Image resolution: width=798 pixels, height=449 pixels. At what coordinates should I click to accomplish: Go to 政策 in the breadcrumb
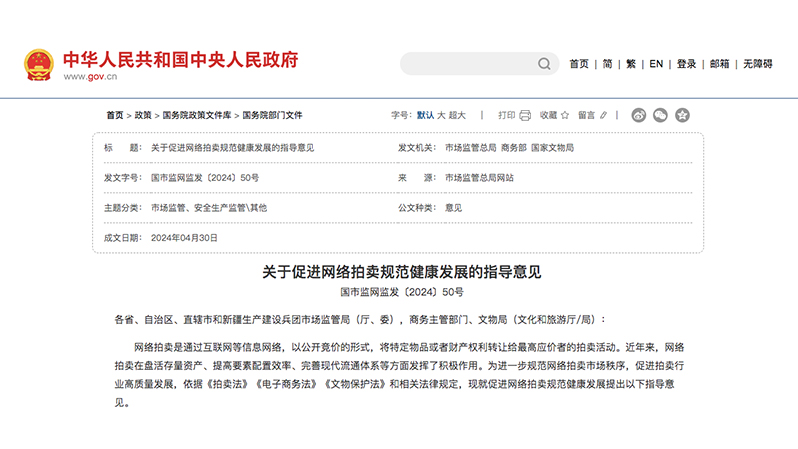pos(143,115)
